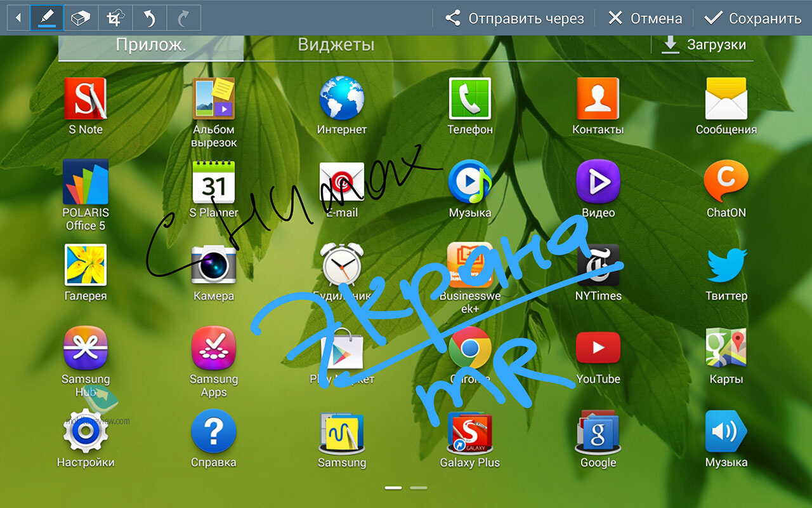This screenshot has height=508, width=812.
Task: Select the crop tool
Action: tap(115, 18)
